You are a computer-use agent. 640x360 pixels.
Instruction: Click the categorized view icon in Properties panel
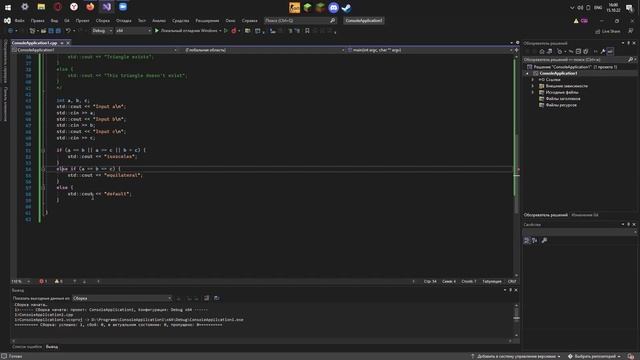(527, 240)
